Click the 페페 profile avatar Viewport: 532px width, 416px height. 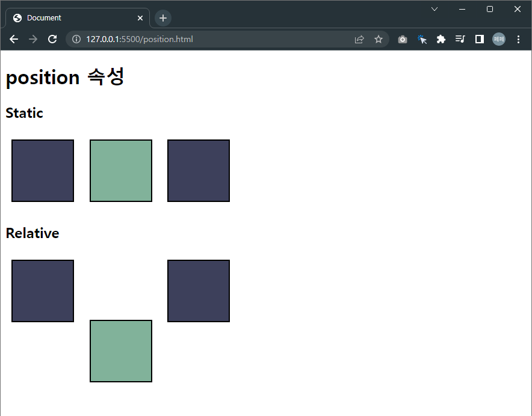[x=498, y=39]
